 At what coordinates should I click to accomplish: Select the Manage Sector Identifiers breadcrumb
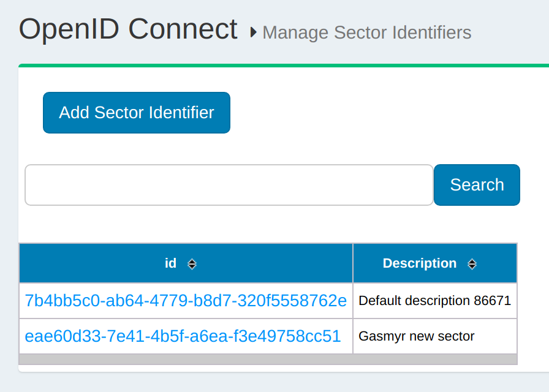point(366,32)
